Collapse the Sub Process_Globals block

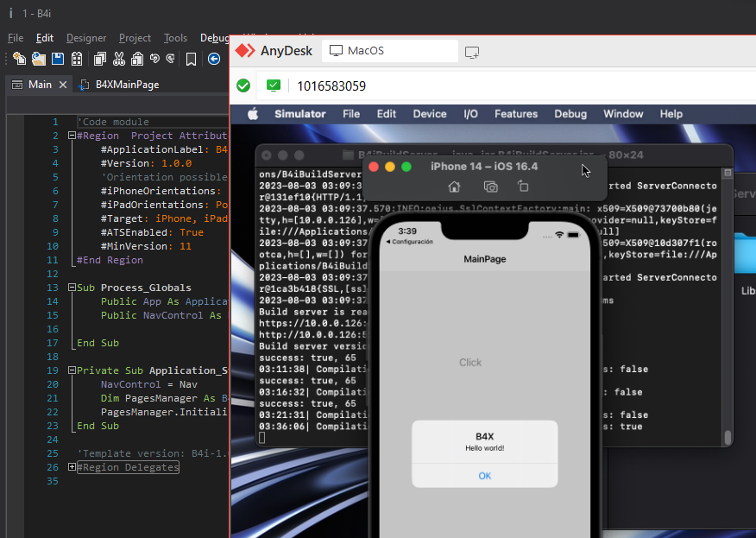pos(72,288)
